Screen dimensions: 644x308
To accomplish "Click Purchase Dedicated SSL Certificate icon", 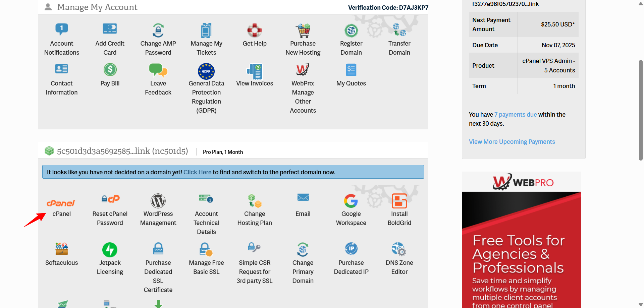I will tap(158, 249).
